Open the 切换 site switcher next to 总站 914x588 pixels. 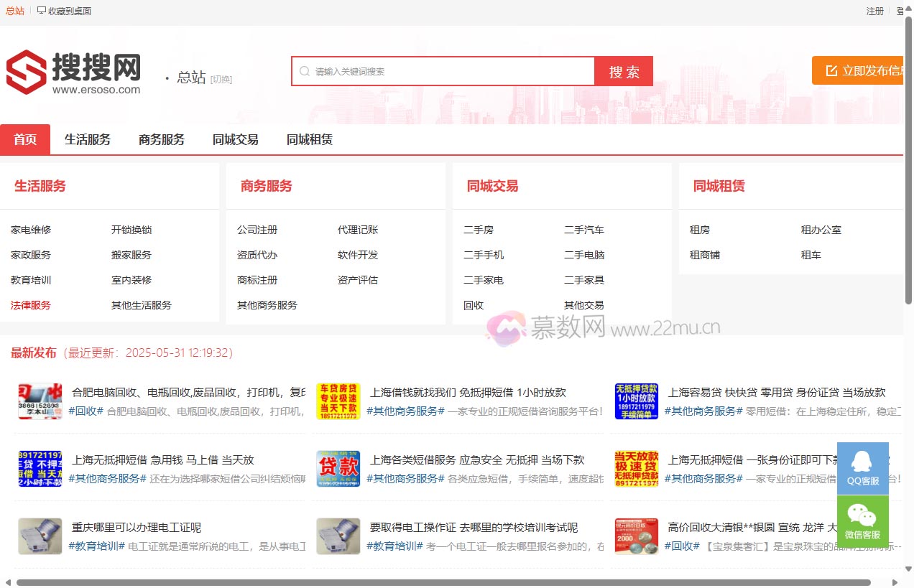220,79
